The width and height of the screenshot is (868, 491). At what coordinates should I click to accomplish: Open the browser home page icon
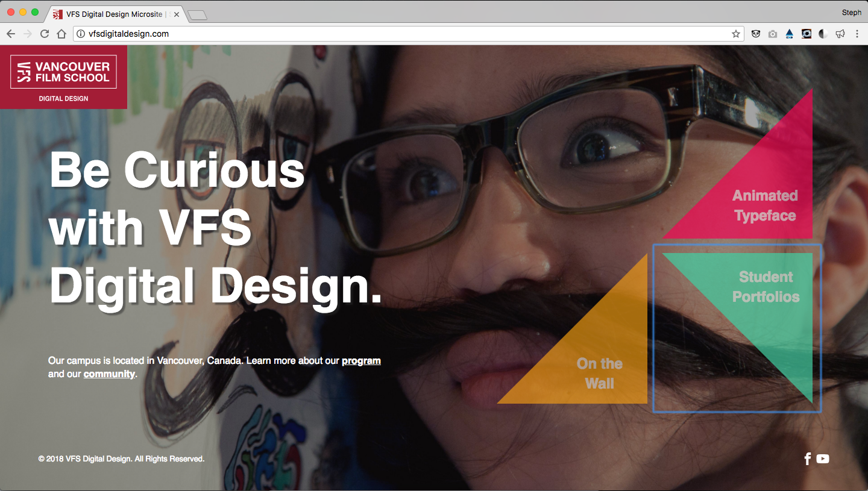[61, 34]
